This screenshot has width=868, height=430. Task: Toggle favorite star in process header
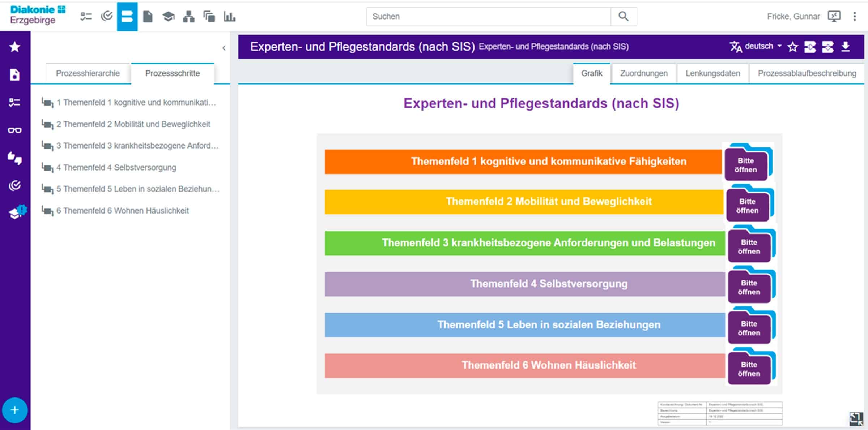point(792,47)
